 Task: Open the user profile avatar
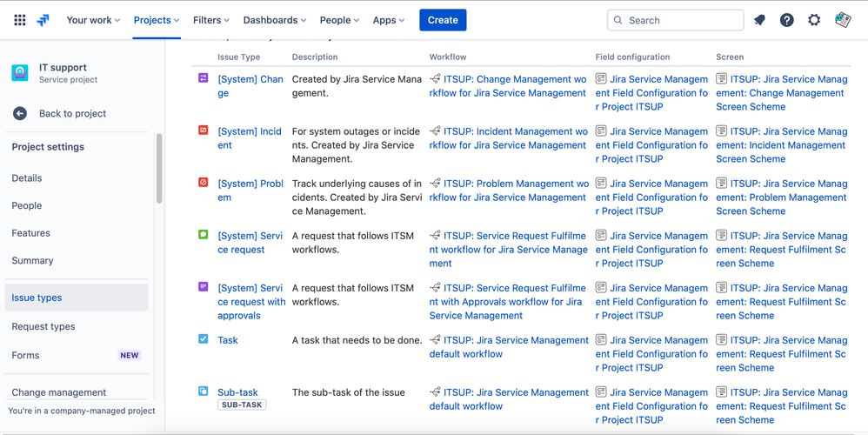(x=843, y=20)
